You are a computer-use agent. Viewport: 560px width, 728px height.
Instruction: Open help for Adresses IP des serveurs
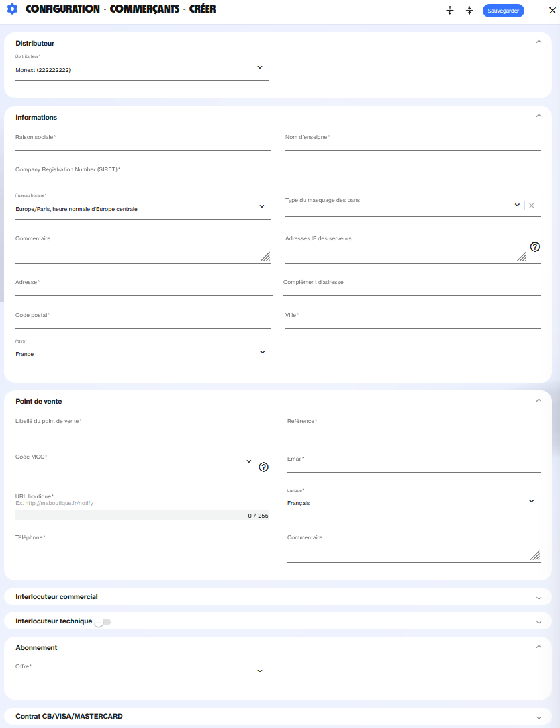tap(535, 246)
